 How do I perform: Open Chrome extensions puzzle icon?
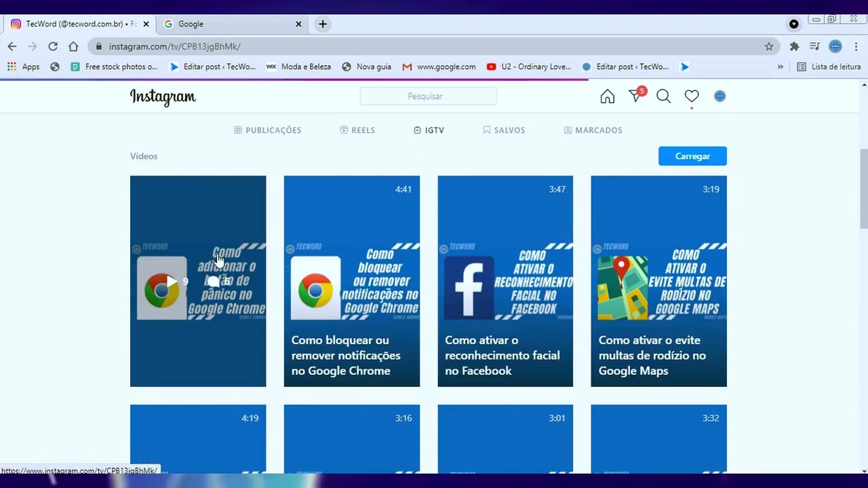tap(794, 46)
